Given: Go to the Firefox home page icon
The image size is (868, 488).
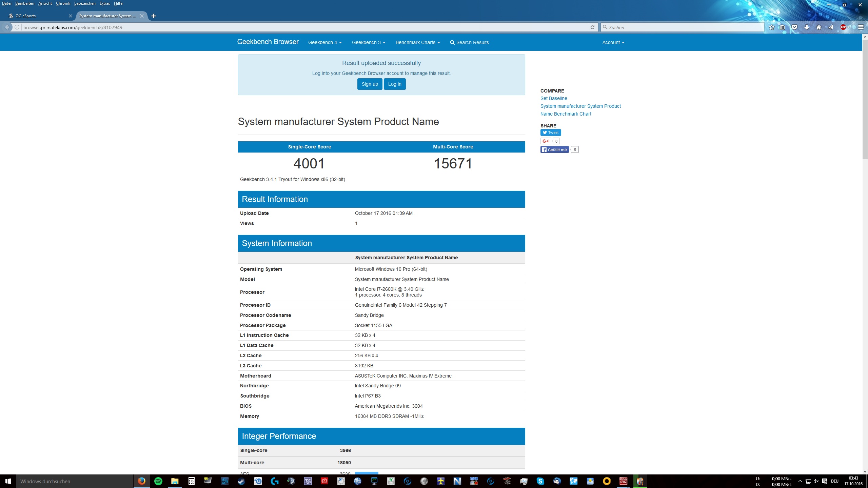Looking at the screenshot, I should tap(819, 27).
